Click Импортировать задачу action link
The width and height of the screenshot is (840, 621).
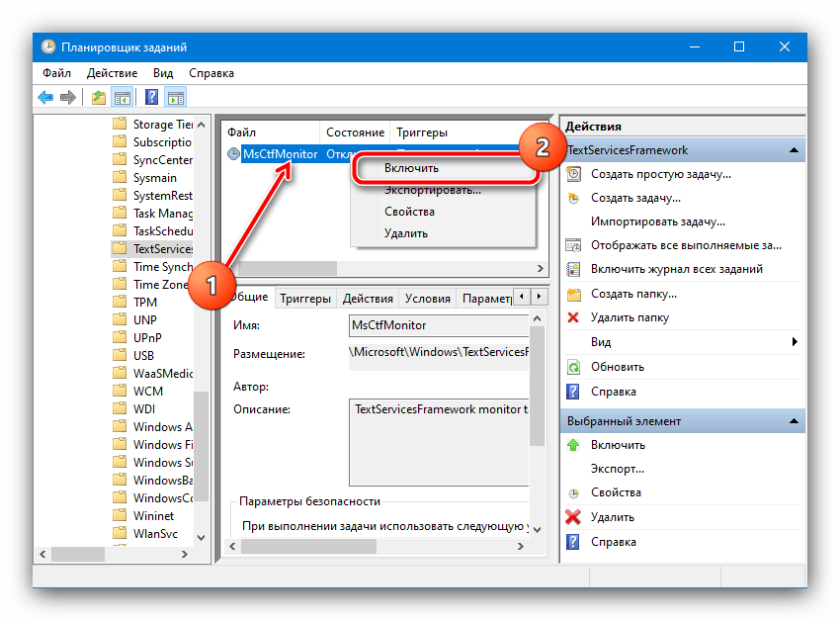tap(658, 222)
